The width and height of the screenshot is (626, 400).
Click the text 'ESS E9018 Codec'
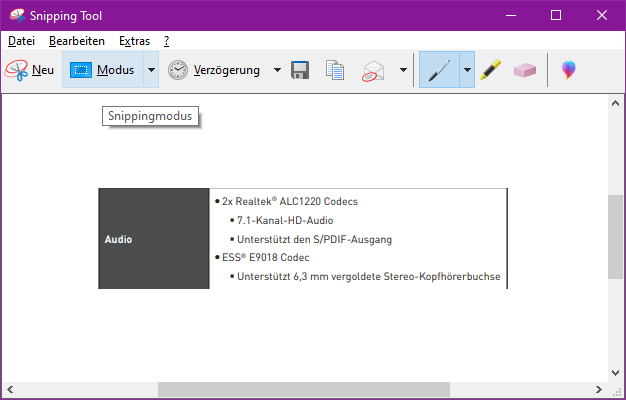265,257
